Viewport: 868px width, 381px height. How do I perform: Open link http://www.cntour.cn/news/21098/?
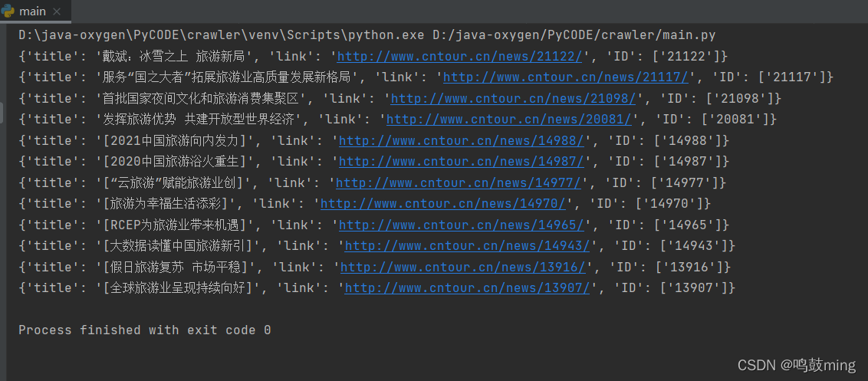[x=513, y=98]
